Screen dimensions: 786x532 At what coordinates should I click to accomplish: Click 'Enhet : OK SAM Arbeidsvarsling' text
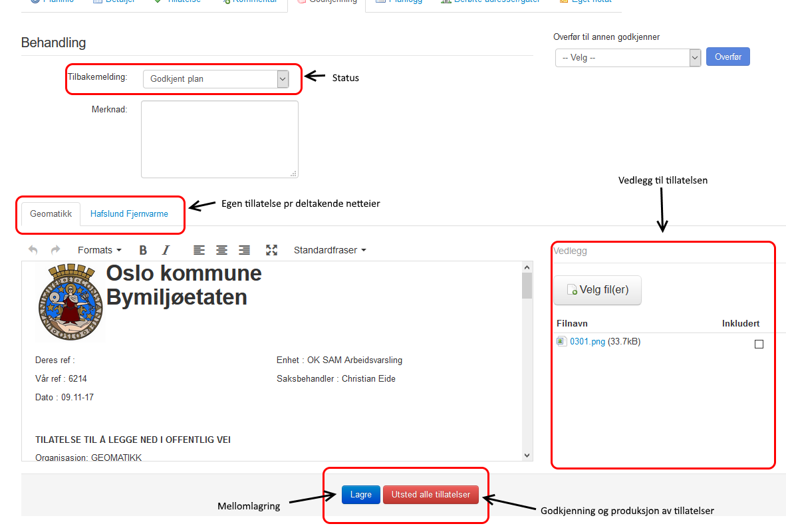click(339, 360)
